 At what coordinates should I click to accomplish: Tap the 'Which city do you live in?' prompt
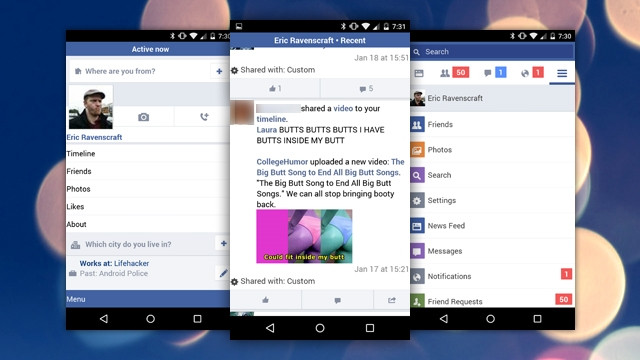point(128,244)
